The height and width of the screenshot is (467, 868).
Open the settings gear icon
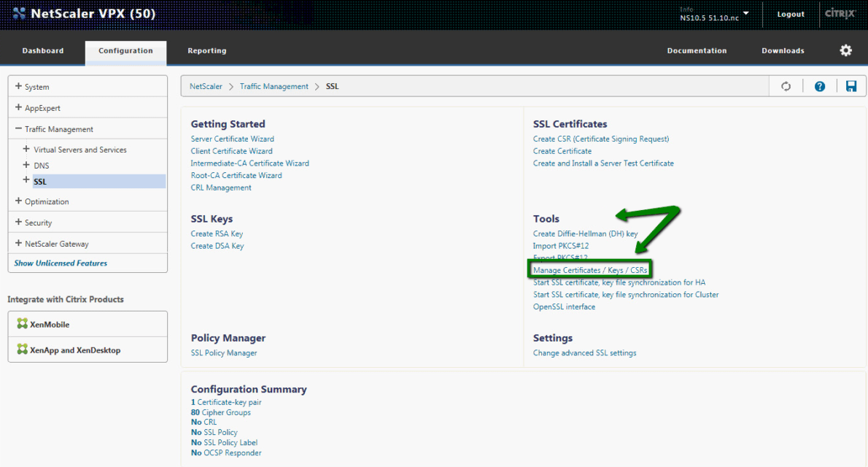[845, 50]
